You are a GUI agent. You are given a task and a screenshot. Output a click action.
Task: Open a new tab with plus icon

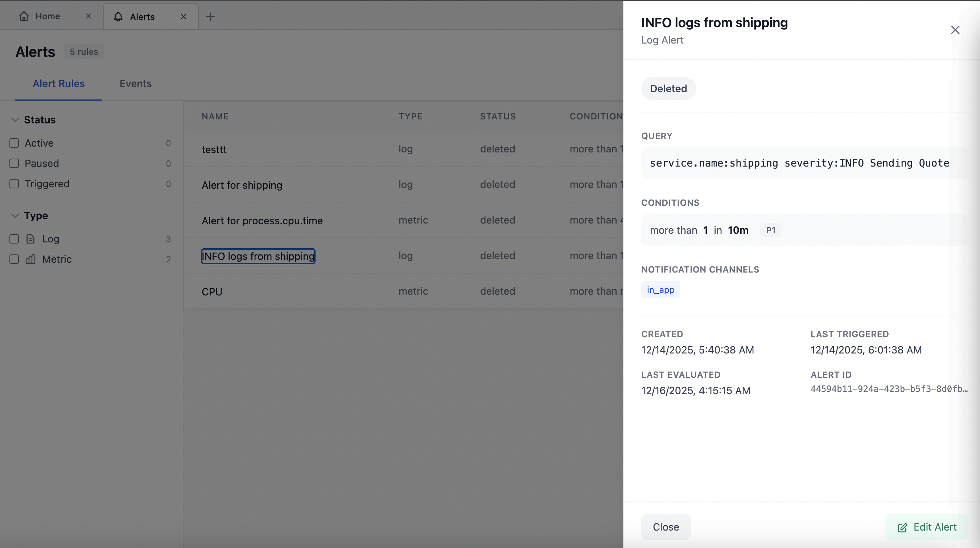(x=210, y=17)
